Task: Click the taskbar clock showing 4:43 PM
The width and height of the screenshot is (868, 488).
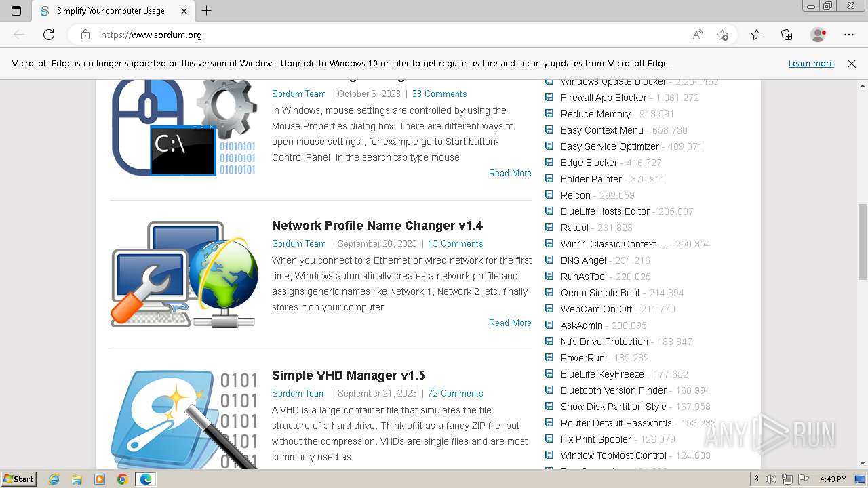Action: click(x=833, y=479)
